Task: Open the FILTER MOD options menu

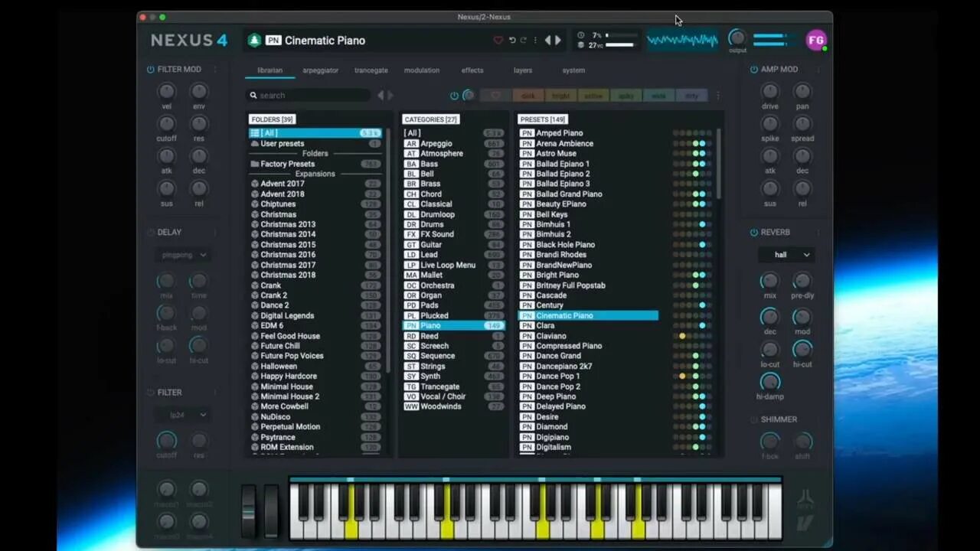Action: point(214,70)
